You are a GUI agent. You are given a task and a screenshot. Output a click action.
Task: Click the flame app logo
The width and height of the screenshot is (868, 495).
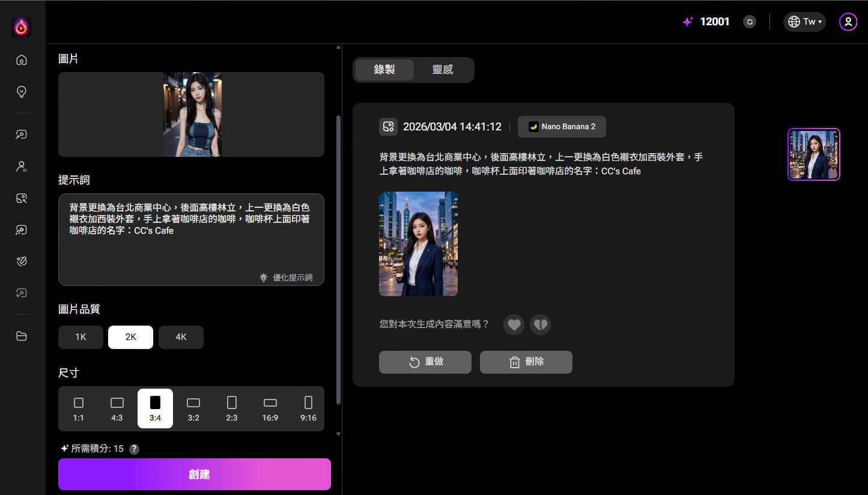click(21, 26)
